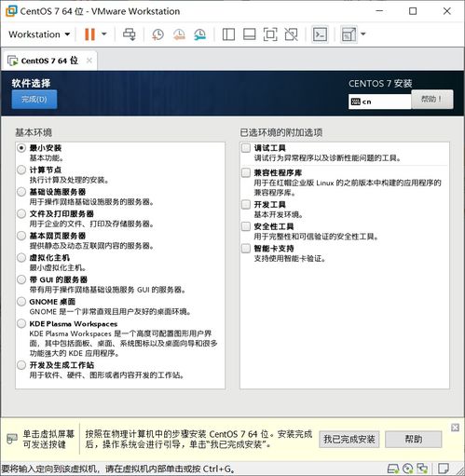Select 最小安装 radio option
This screenshot has width=465, height=476.
click(21, 148)
